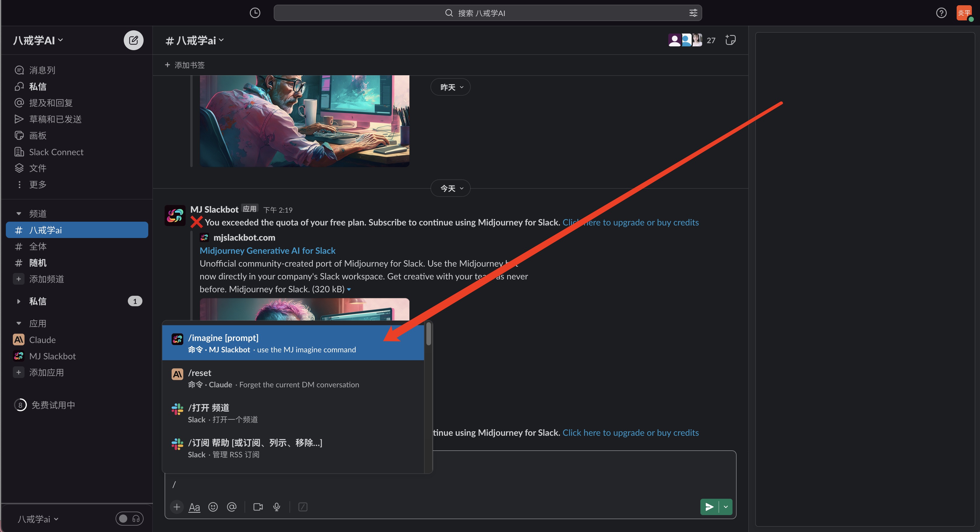980x532 pixels.
Task: Insert an @ mention
Action: point(232,507)
